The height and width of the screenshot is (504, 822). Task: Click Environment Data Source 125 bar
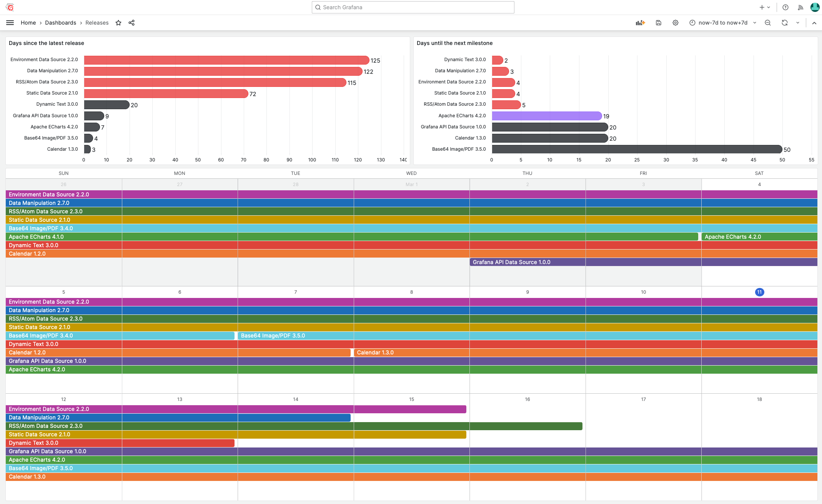[226, 60]
